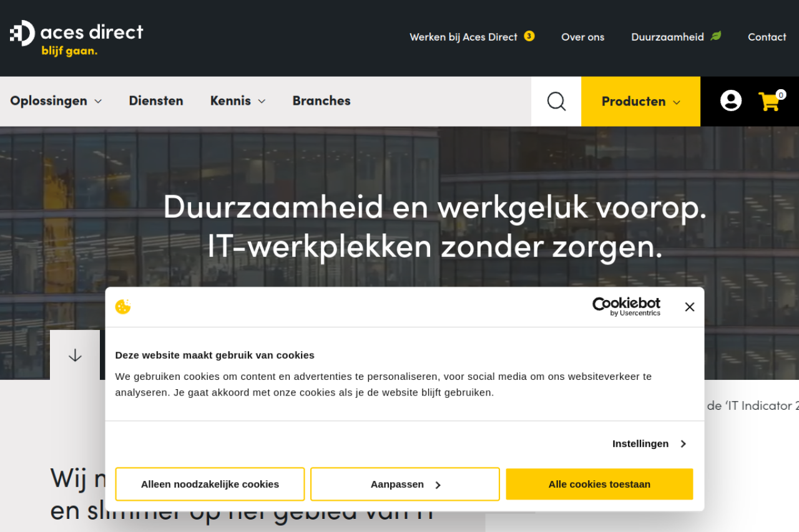Visit the Over ons page
This screenshot has height=532, width=799.
[x=582, y=37]
